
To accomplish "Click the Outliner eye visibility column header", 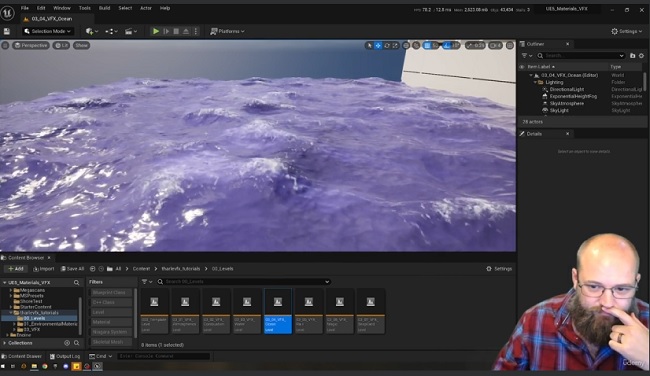I will pos(522,67).
